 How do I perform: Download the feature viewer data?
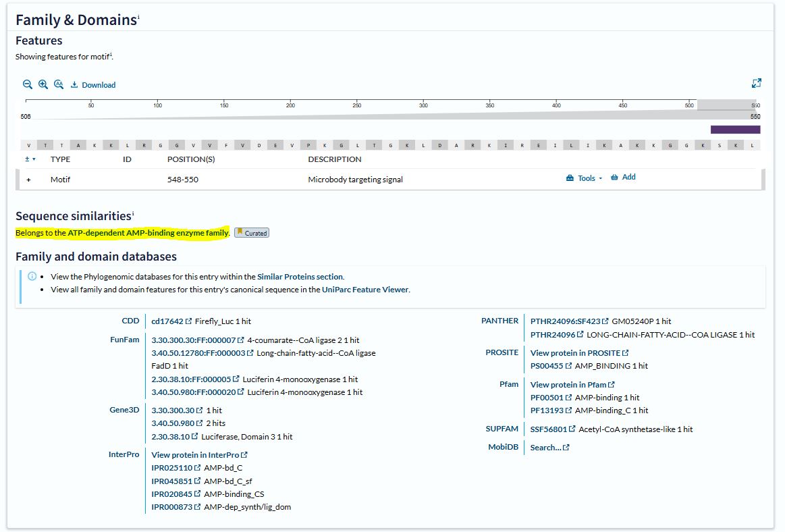[93, 85]
